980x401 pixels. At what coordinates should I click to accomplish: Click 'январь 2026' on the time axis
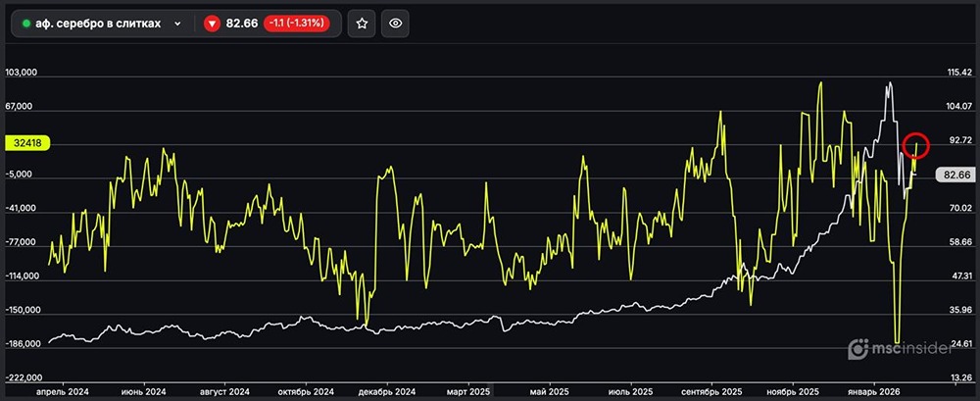coord(875,390)
